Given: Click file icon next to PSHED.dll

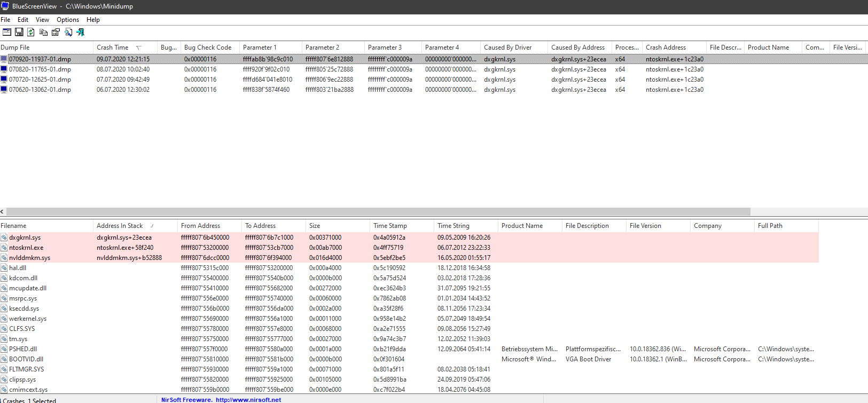Looking at the screenshot, I should pyautogui.click(x=4, y=349).
